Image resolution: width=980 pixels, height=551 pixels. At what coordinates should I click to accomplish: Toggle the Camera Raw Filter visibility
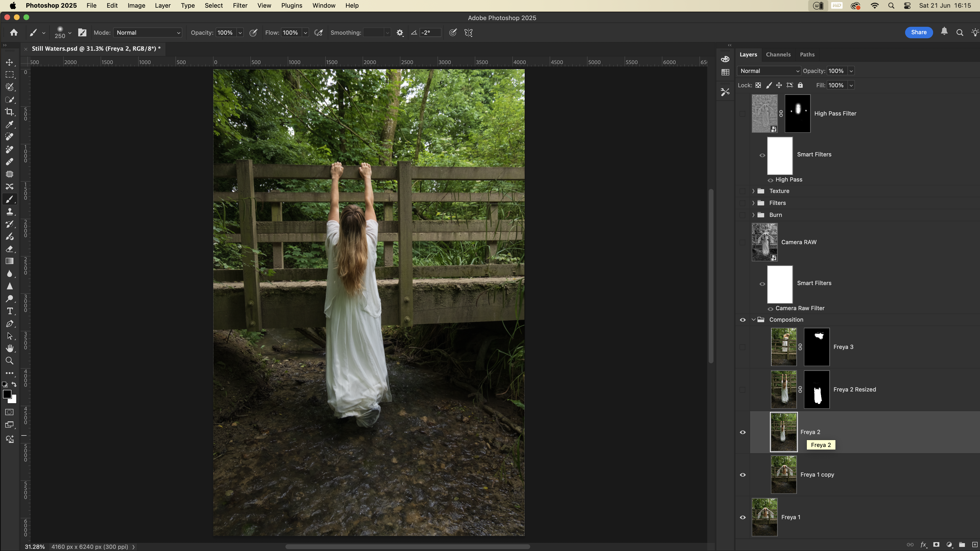tap(770, 309)
